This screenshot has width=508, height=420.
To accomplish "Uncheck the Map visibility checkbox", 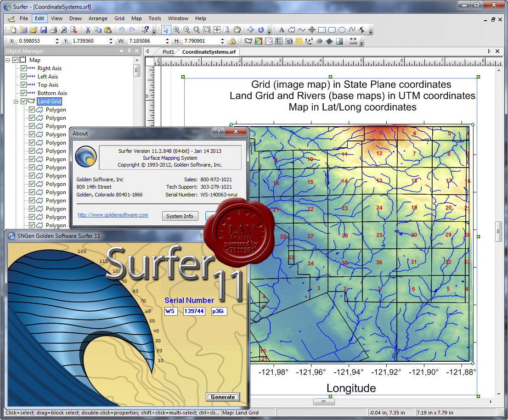I will [15, 60].
